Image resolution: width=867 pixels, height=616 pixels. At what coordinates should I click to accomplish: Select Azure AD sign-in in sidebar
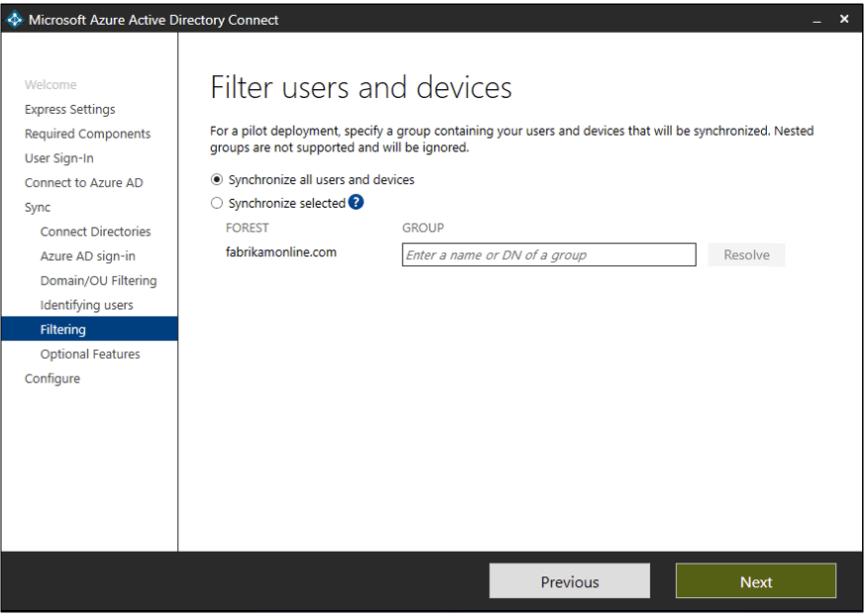pyautogui.click(x=88, y=257)
